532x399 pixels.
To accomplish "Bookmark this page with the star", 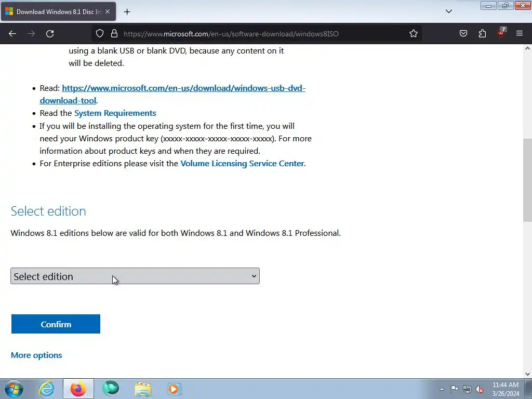I will tap(413, 33).
